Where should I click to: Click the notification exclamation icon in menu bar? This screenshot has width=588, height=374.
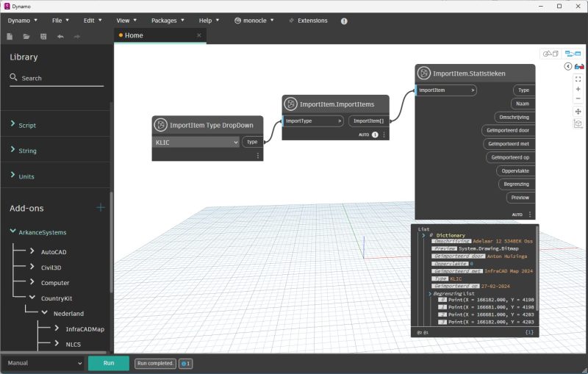(x=344, y=21)
